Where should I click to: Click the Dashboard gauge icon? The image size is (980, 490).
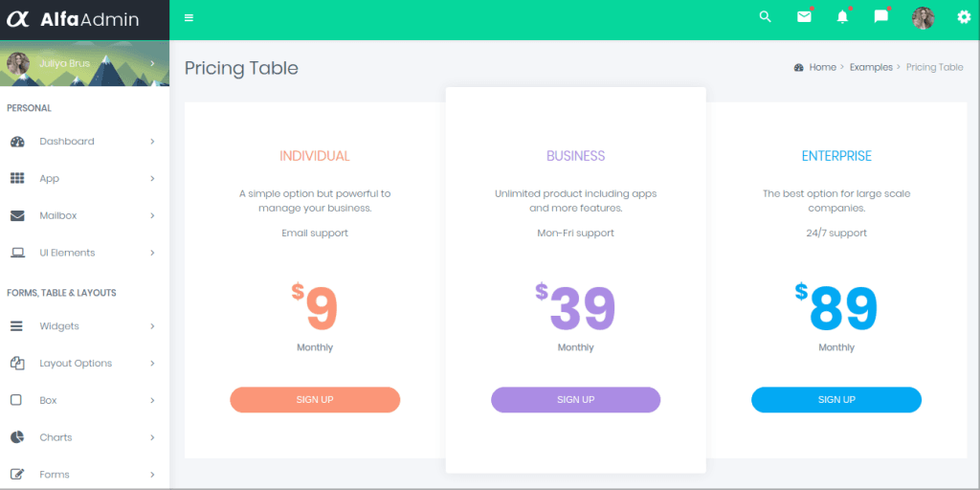click(x=17, y=142)
